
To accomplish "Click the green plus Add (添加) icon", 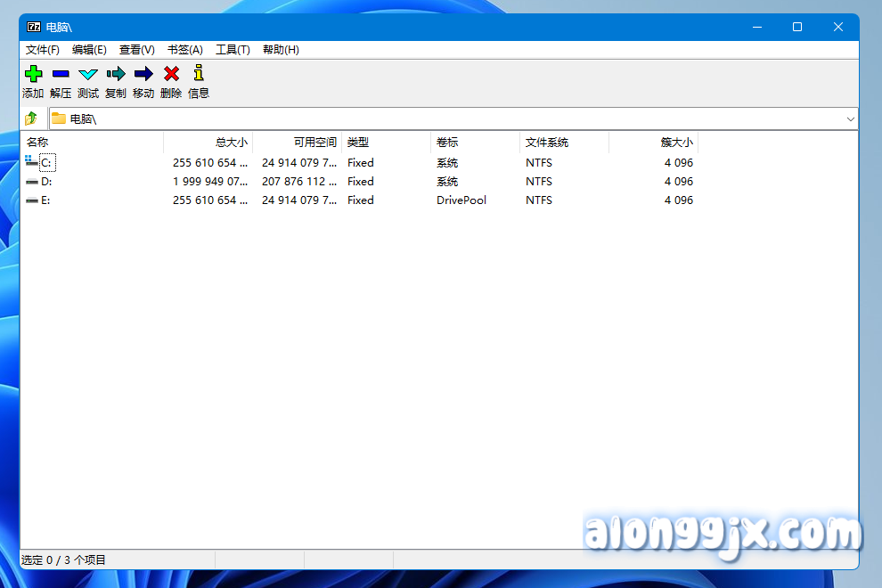I will (x=33, y=74).
